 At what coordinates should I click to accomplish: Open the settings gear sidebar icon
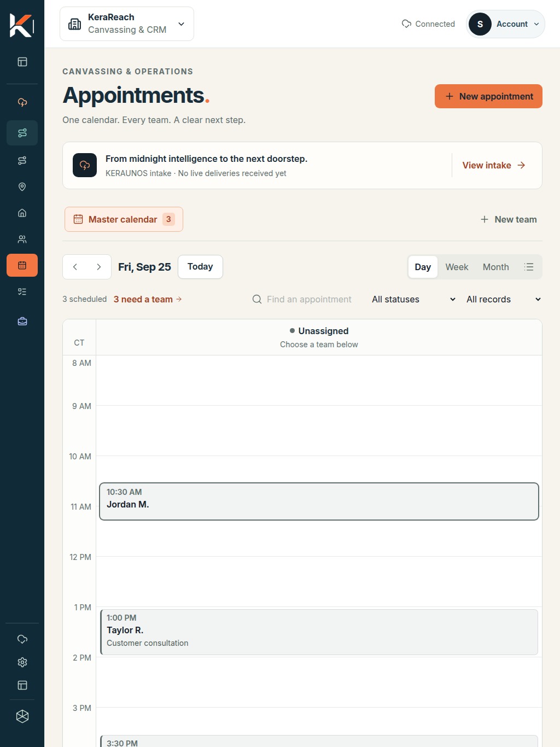[22, 662]
